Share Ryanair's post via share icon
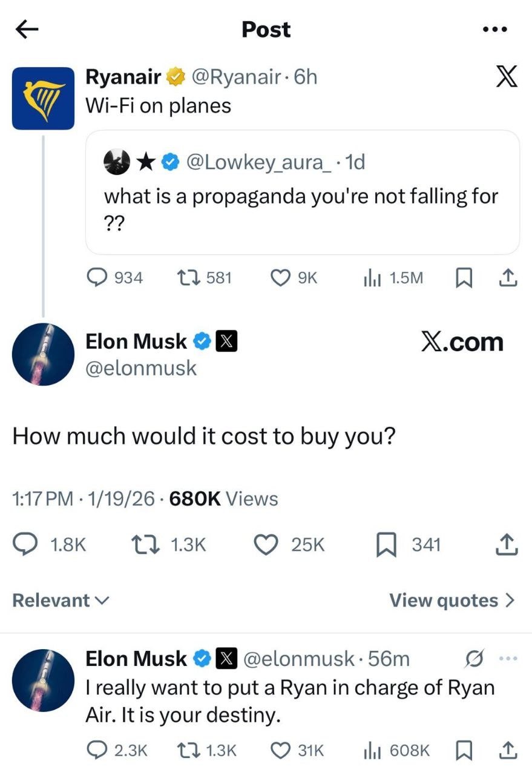Image resolution: width=532 pixels, height=775 pixels. (507, 277)
